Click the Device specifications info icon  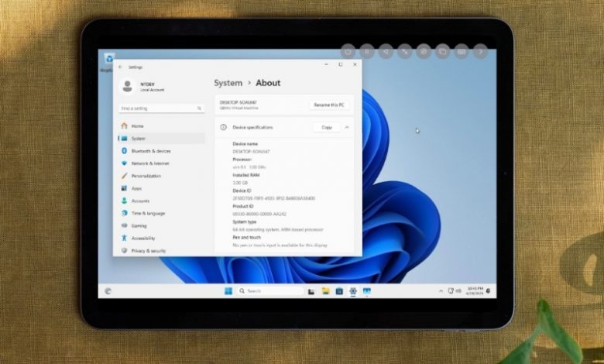[224, 127]
